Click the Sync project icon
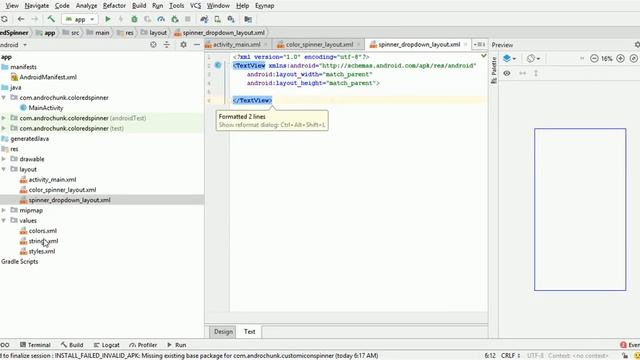640x360 pixels. (x=4, y=19)
